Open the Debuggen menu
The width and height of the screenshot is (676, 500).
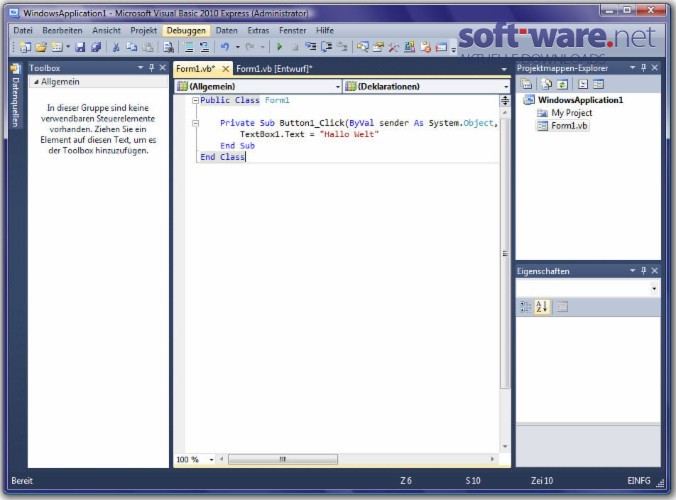click(x=186, y=31)
